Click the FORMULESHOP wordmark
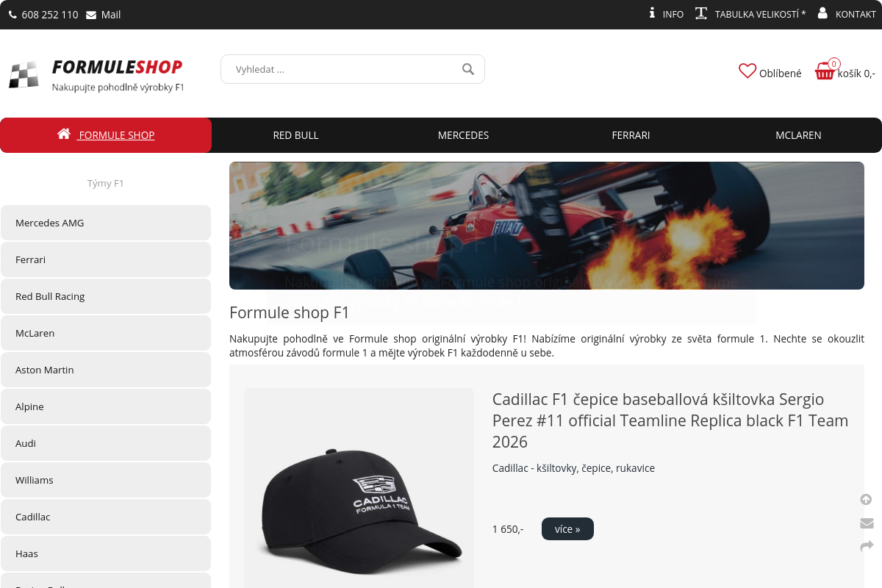882x588 pixels. coord(117,67)
